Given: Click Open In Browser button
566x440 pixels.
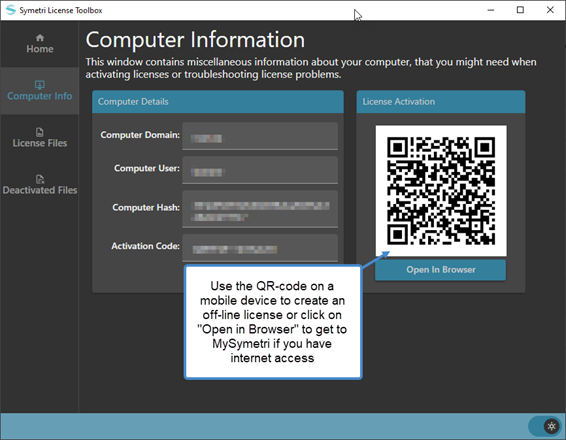Looking at the screenshot, I should (440, 270).
